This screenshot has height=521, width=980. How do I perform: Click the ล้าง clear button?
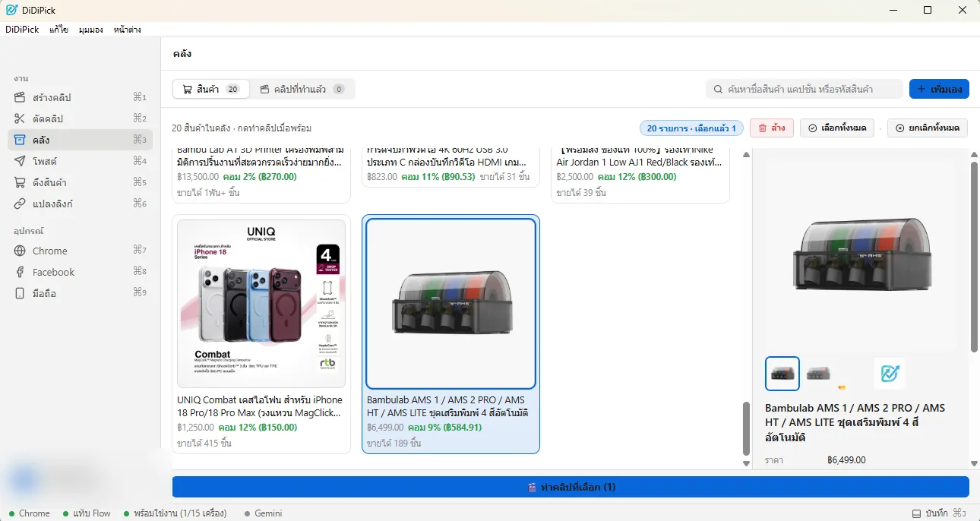[772, 128]
